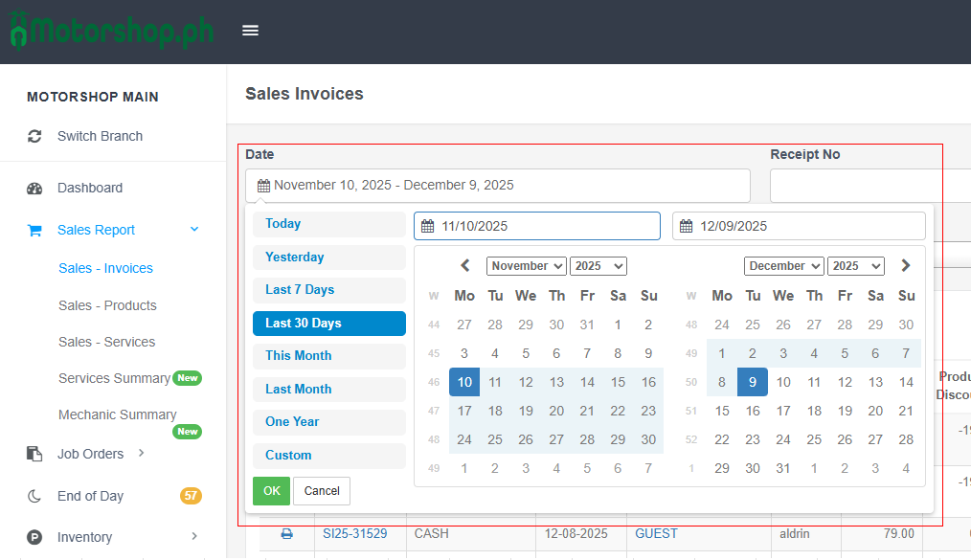This screenshot has width=971, height=560.
Task: Click the End of Day moon icon
Action: tap(34, 496)
